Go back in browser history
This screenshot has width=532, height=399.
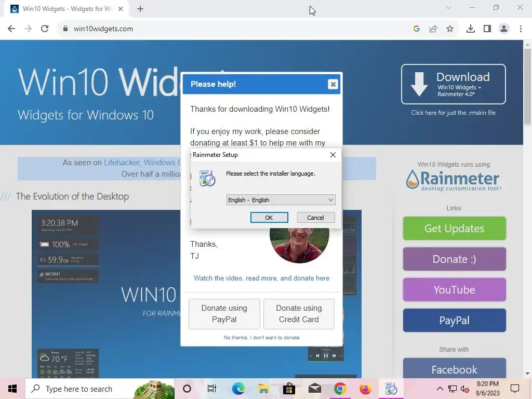[11, 29]
